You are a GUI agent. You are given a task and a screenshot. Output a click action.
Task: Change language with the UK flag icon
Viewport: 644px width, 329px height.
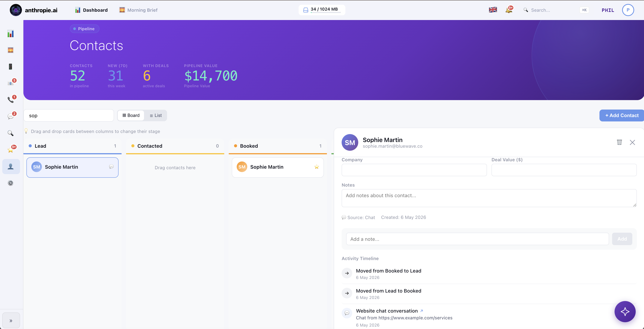point(493,10)
